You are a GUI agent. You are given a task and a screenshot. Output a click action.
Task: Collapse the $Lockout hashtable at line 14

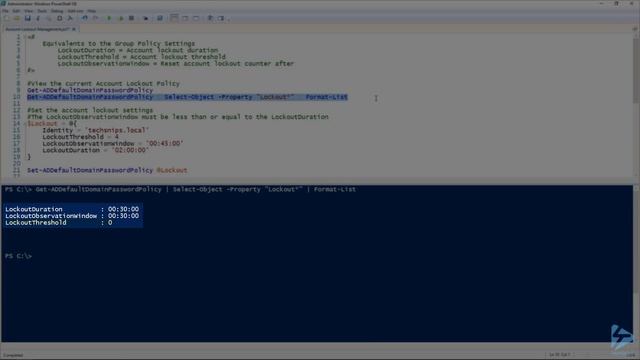(24, 123)
